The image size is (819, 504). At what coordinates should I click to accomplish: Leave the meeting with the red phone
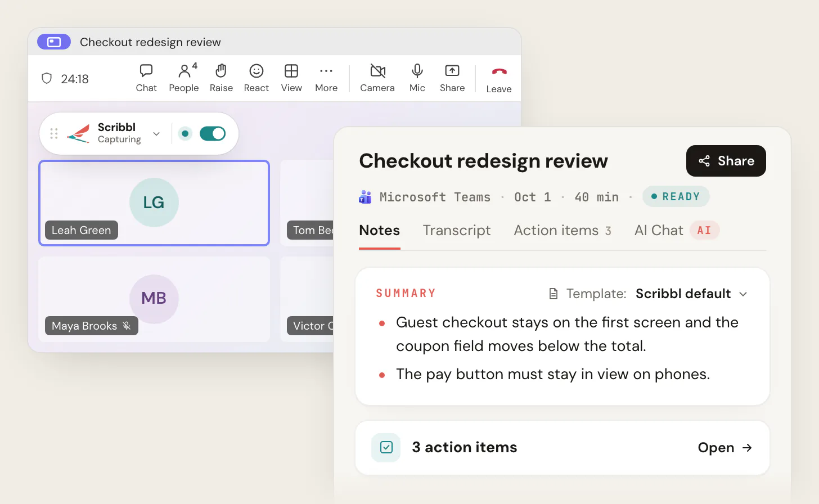coord(499,79)
